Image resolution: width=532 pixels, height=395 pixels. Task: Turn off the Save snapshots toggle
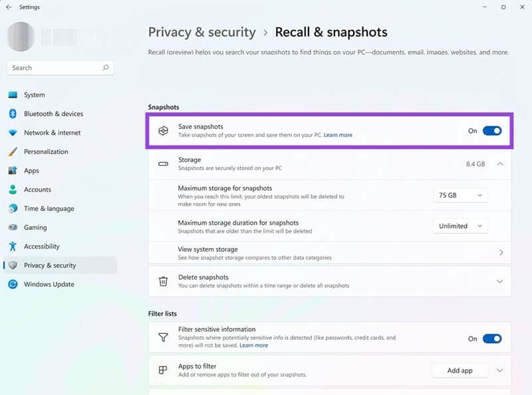(x=492, y=130)
